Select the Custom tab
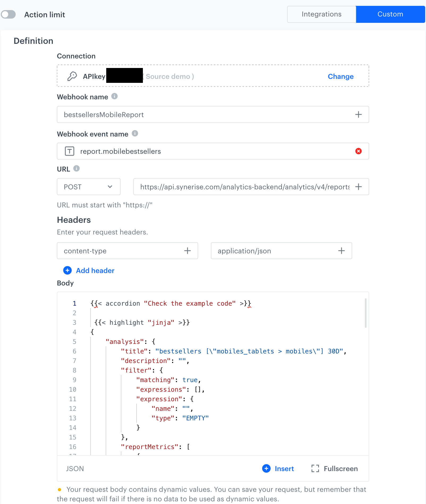The height and width of the screenshot is (504, 426). click(x=390, y=14)
